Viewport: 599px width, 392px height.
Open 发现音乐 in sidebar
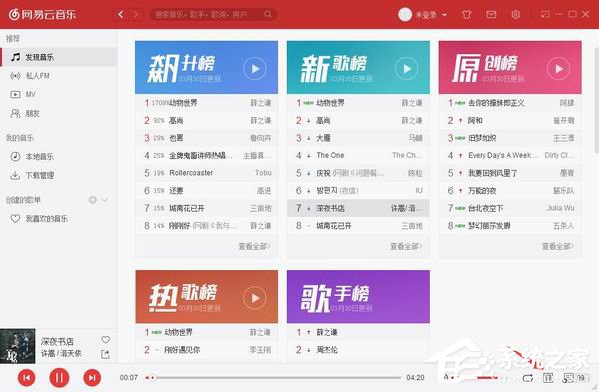click(58, 57)
